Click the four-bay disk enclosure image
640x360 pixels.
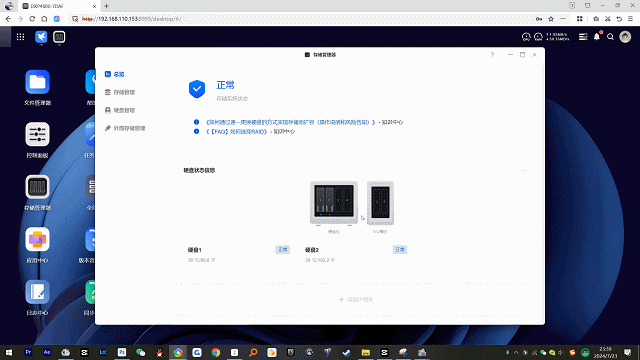click(334, 203)
